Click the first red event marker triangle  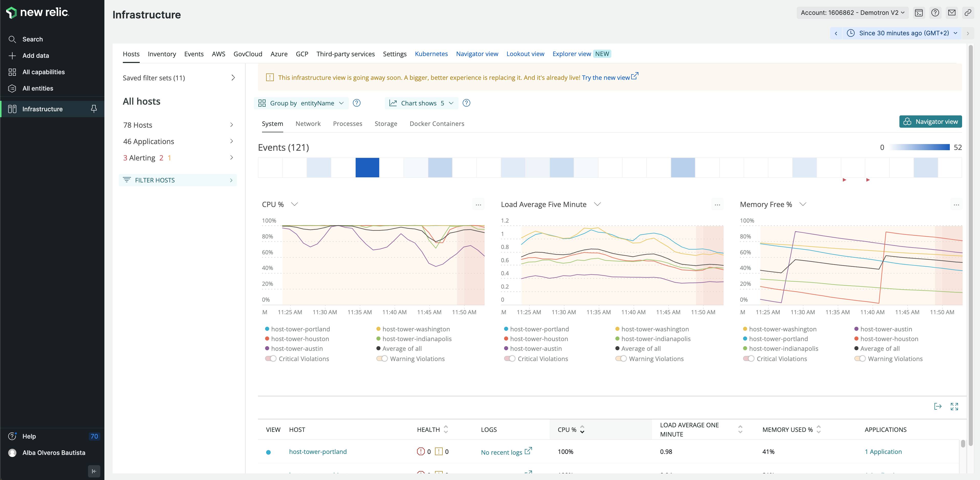pyautogui.click(x=844, y=180)
